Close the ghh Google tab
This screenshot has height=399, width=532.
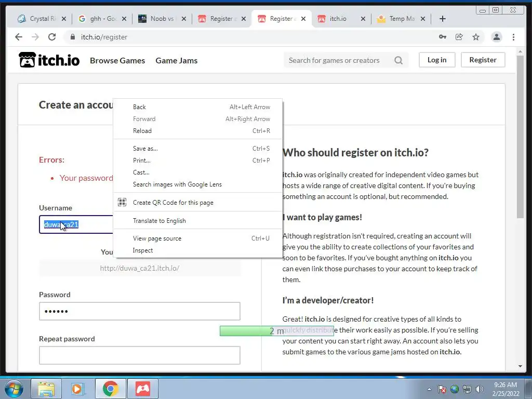point(124,19)
